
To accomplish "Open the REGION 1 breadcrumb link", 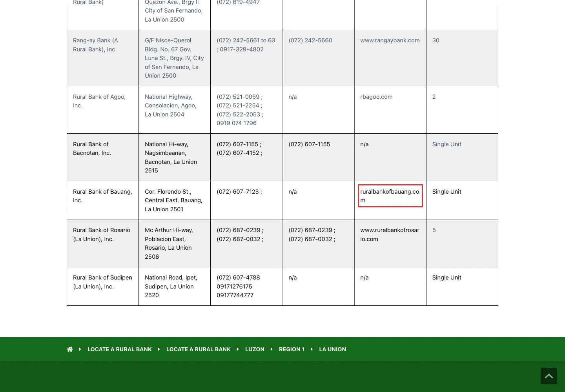I will [x=292, y=349].
